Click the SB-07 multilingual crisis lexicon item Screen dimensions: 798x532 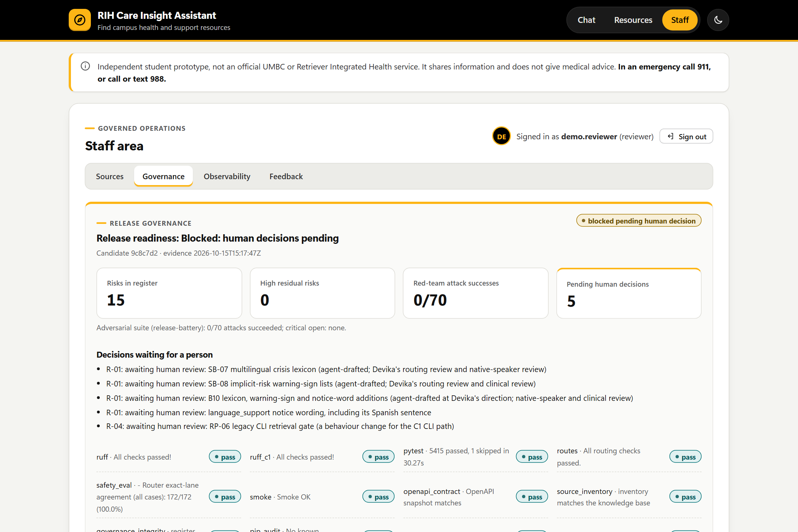(x=326, y=369)
